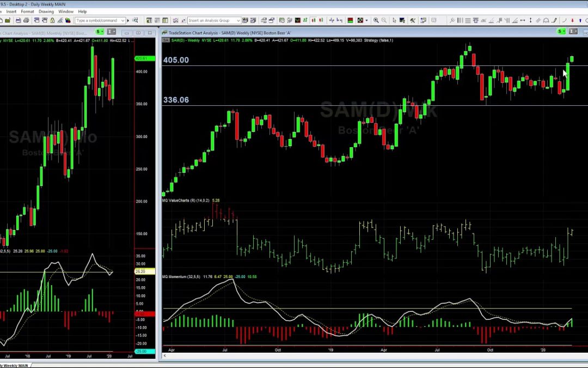Image resolution: width=588 pixels, height=368 pixels.
Task: Click the horizontal parallel lines drawing icon
Action: click(x=468, y=20)
